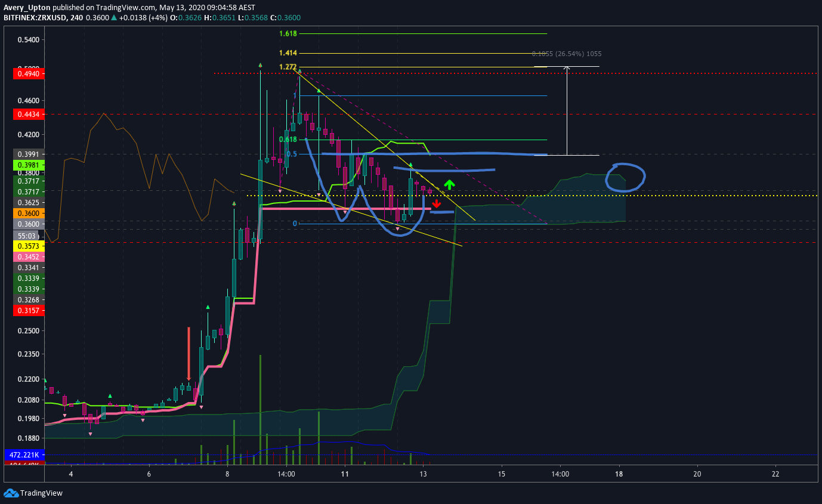Select the 1.414 Fibonacci level label
Image resolution: width=822 pixels, height=504 pixels.
(x=289, y=53)
